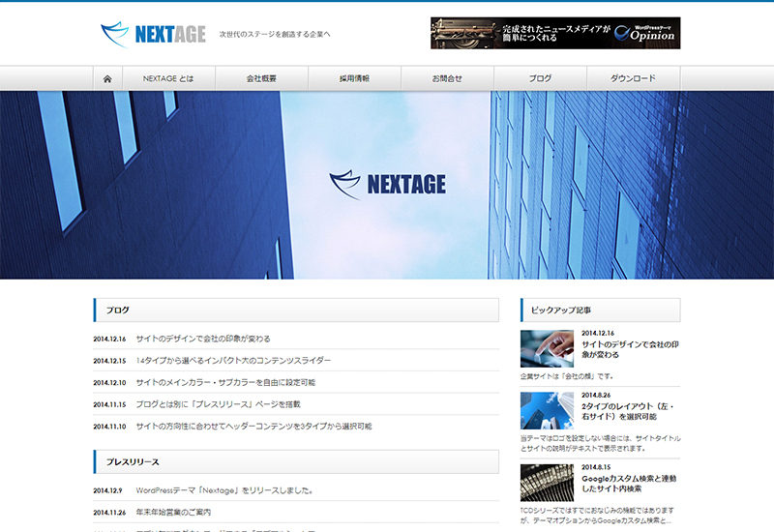Click the ピックアップ記事 sidebar heading
Screen dimensions: 774x532
pyautogui.click(x=600, y=310)
